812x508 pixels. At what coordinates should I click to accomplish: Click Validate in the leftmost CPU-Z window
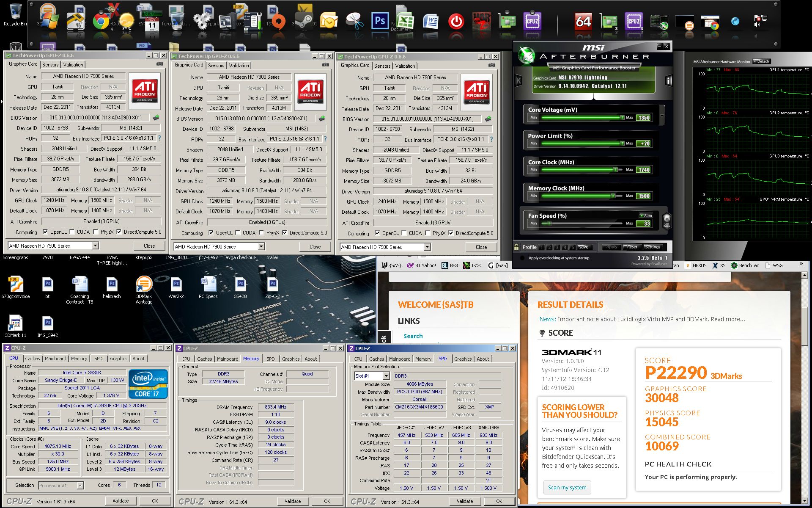click(x=121, y=500)
